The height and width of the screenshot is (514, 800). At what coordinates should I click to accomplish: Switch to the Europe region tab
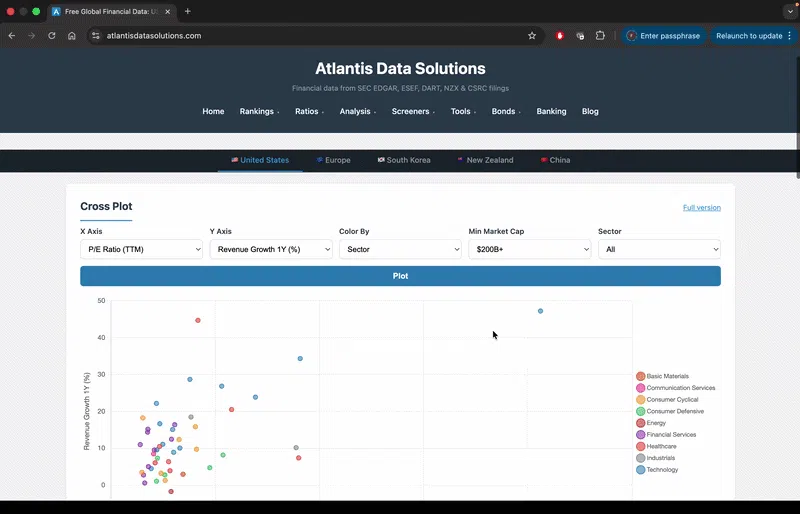pyautogui.click(x=333, y=160)
